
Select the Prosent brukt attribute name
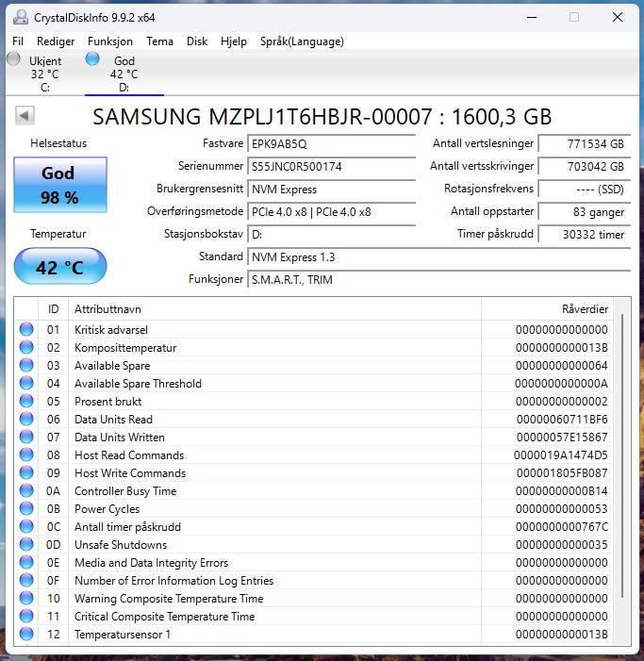pos(107,402)
